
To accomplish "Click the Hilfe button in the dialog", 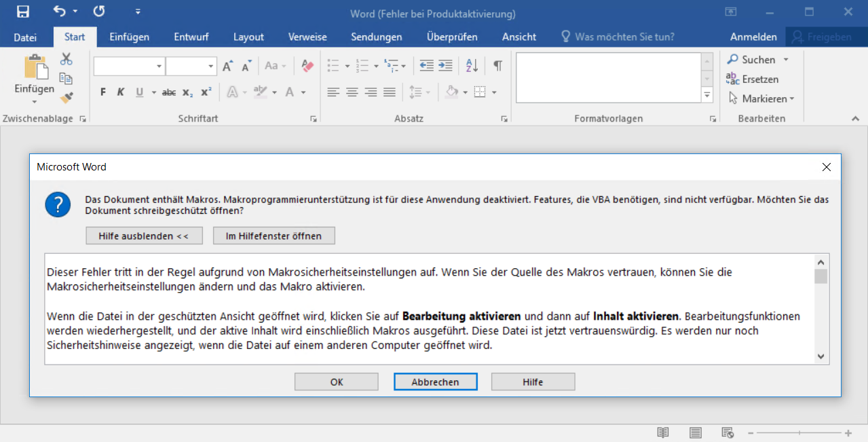I will [x=533, y=382].
